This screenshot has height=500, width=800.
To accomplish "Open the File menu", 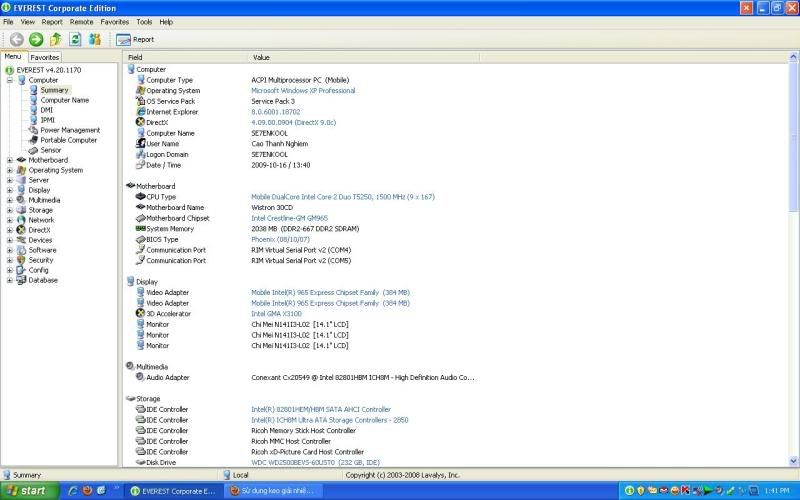I will coord(8,22).
